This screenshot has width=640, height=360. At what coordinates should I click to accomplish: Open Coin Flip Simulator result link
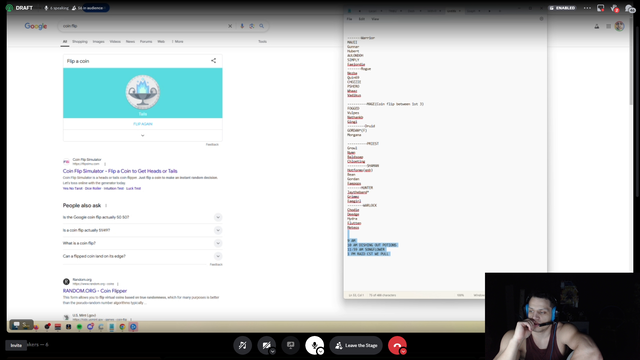[x=120, y=171]
